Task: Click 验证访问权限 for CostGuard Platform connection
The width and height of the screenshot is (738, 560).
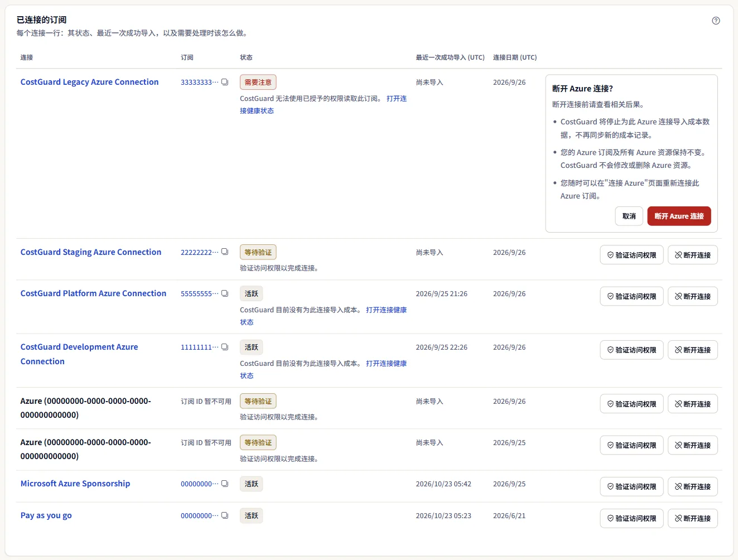Action: coord(631,296)
